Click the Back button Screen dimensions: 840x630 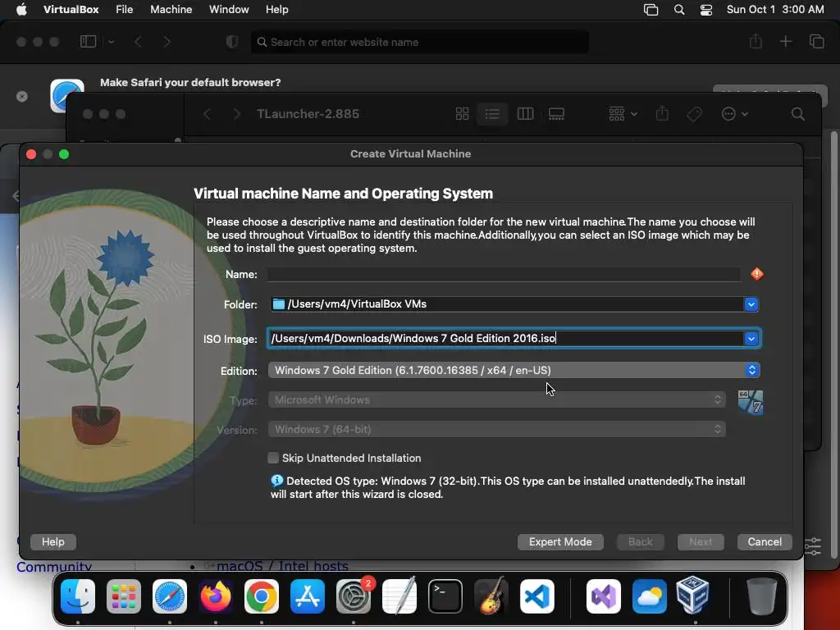(x=640, y=541)
